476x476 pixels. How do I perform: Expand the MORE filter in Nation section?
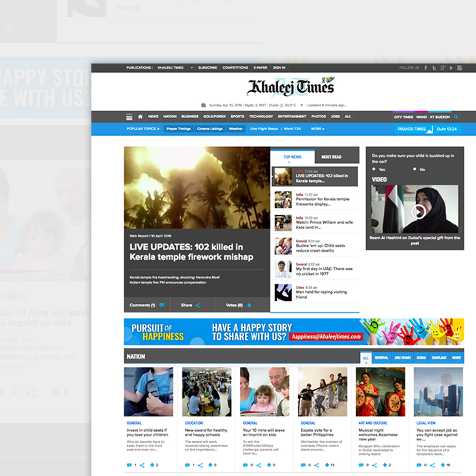456,357
